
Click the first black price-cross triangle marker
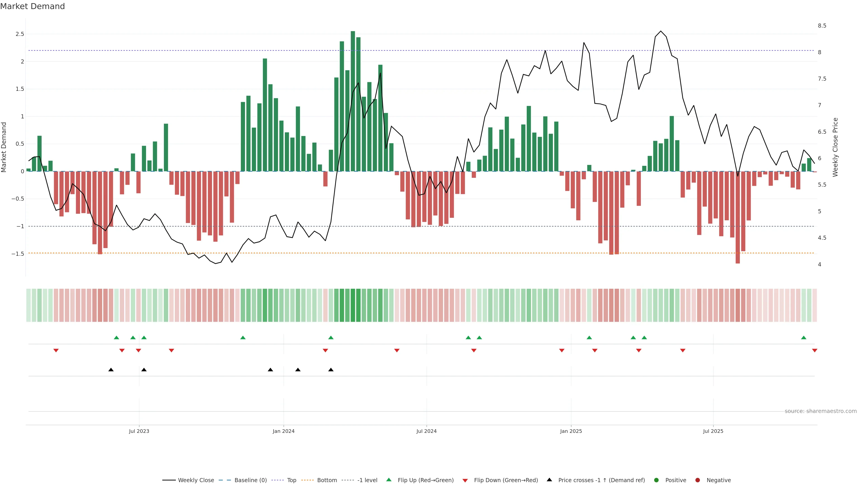coord(111,370)
